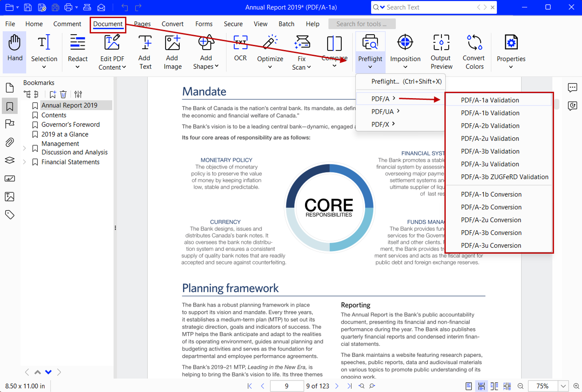
Task: Expand the Financial Statements bookmark
Action: tap(25, 162)
